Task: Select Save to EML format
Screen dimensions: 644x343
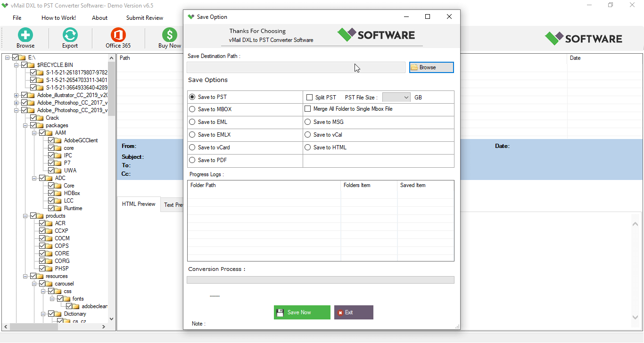Action: point(192,122)
